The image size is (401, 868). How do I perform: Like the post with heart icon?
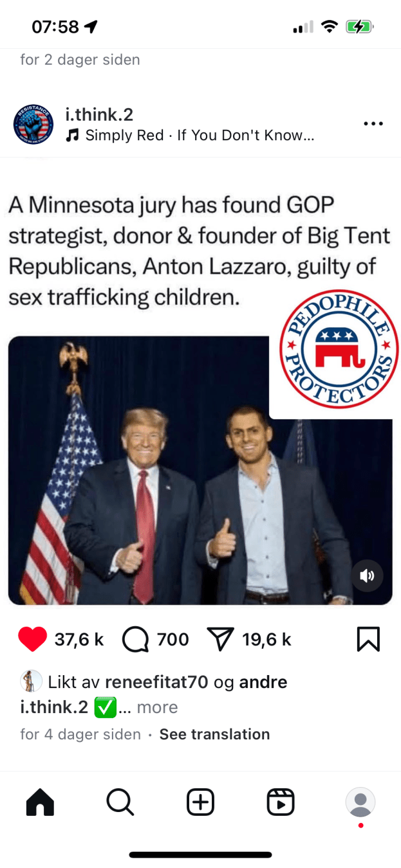click(x=33, y=639)
